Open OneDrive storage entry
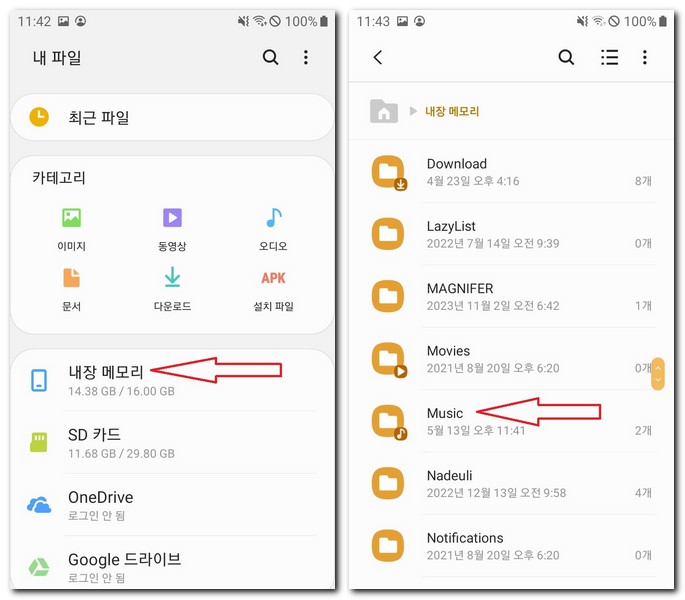685x600 pixels. pyautogui.click(x=172, y=505)
